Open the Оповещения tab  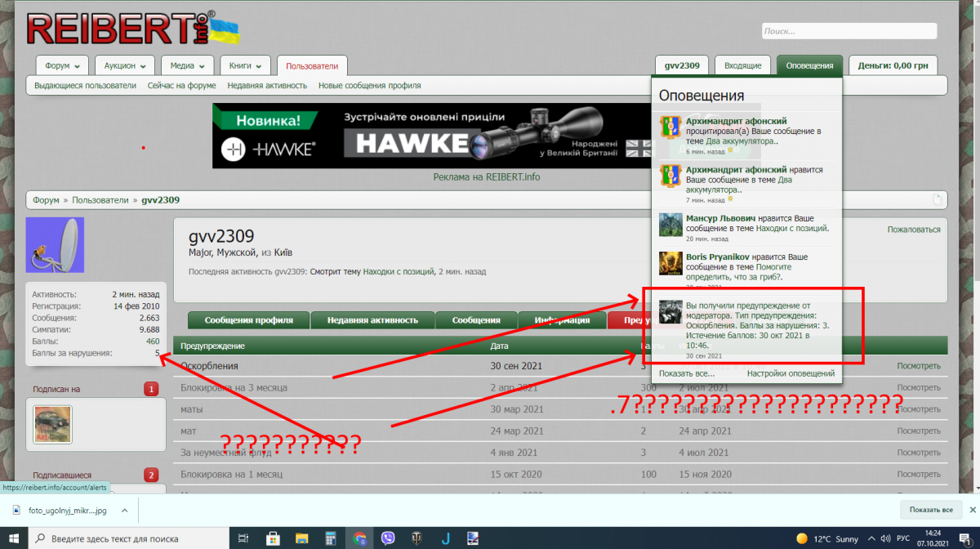(809, 65)
